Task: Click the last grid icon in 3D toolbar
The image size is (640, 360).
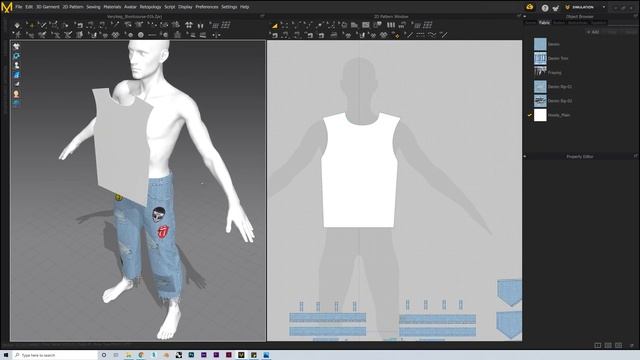Action: pos(226,25)
